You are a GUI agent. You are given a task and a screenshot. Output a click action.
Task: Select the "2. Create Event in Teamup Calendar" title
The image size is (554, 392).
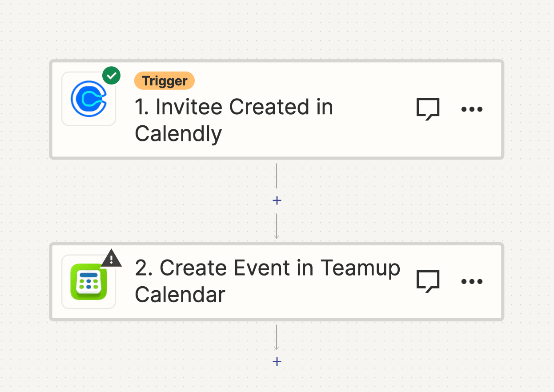tap(268, 281)
